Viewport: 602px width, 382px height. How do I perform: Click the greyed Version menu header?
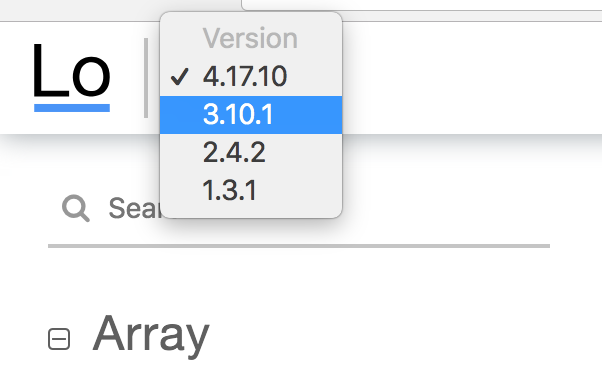250,38
